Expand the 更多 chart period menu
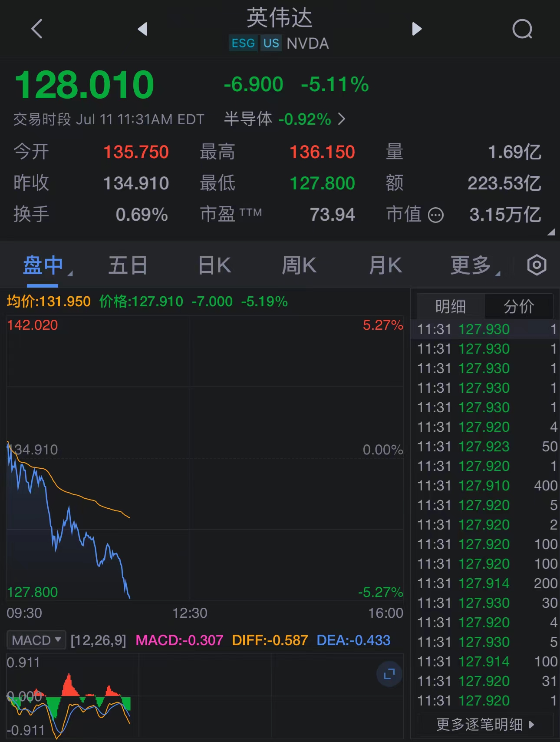Image resolution: width=560 pixels, height=742 pixels. click(474, 265)
